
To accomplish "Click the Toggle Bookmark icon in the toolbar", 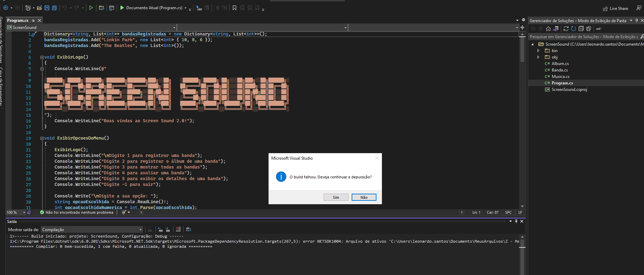I will [235, 8].
